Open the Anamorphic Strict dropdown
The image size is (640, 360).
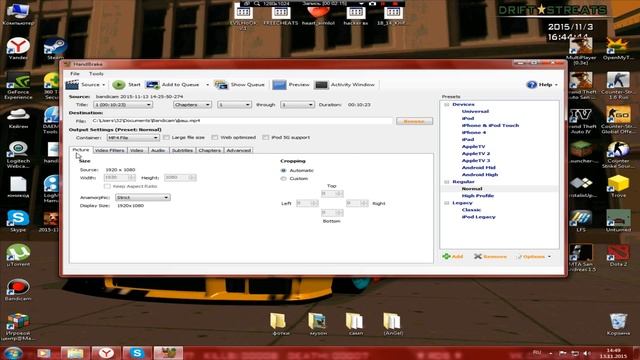(143, 198)
